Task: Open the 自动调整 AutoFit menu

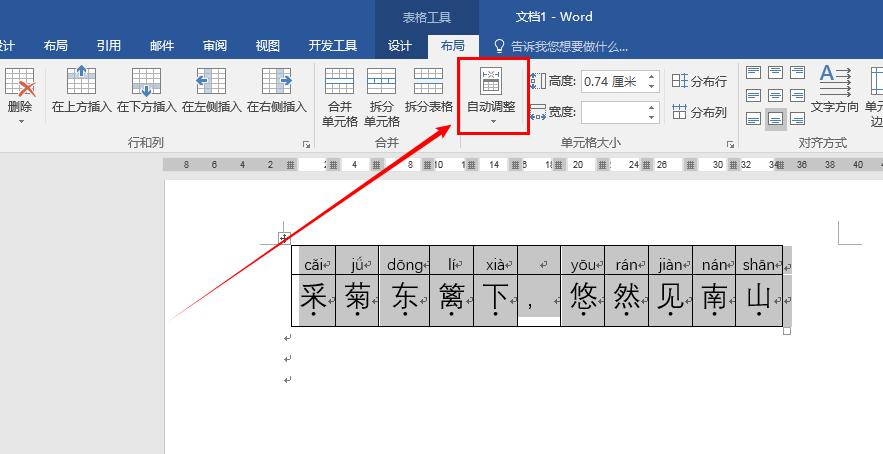Action: [x=492, y=96]
